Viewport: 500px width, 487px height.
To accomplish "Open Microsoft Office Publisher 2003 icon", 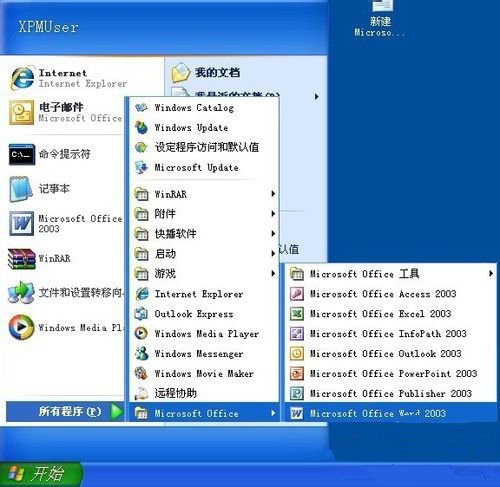I will (x=297, y=394).
